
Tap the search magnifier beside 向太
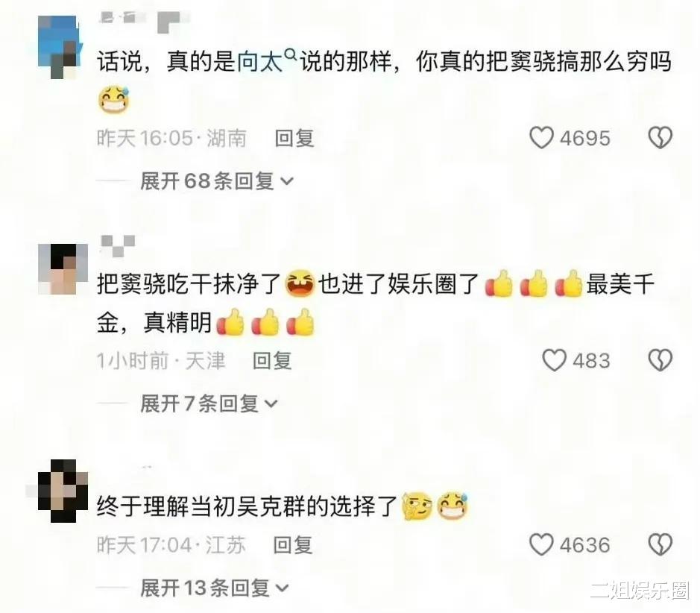coord(290,54)
